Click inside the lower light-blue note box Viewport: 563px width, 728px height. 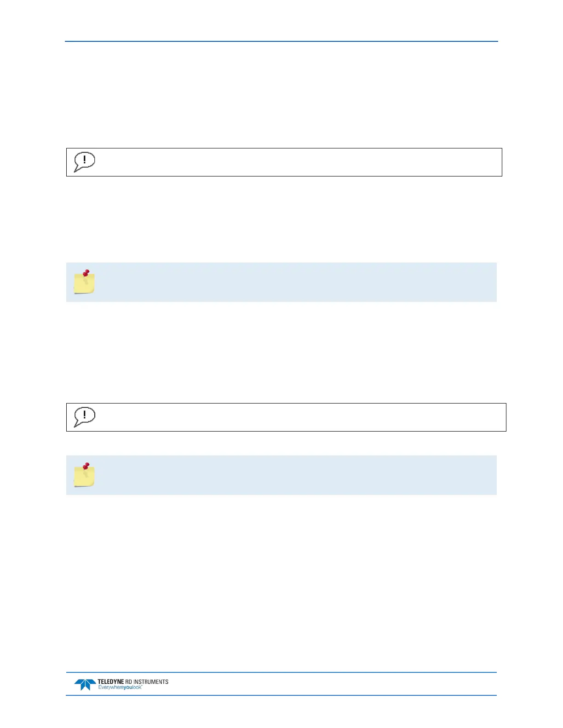tap(294, 475)
